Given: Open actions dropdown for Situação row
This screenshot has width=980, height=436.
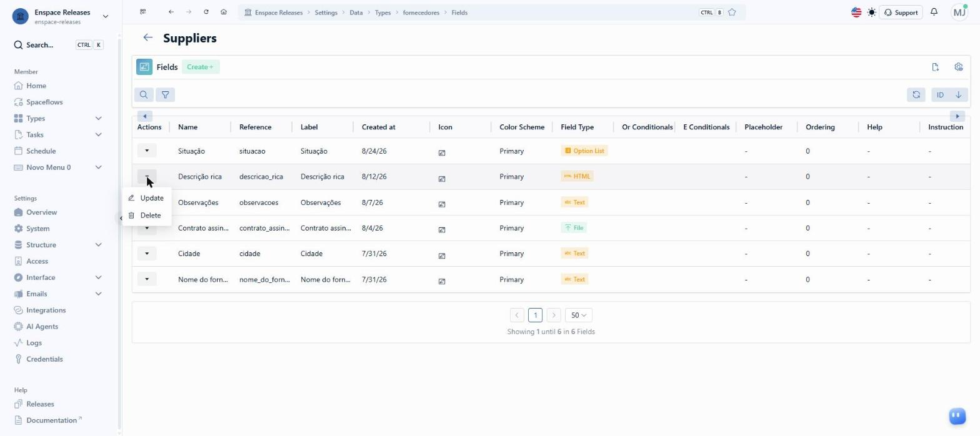Looking at the screenshot, I should click(x=147, y=151).
